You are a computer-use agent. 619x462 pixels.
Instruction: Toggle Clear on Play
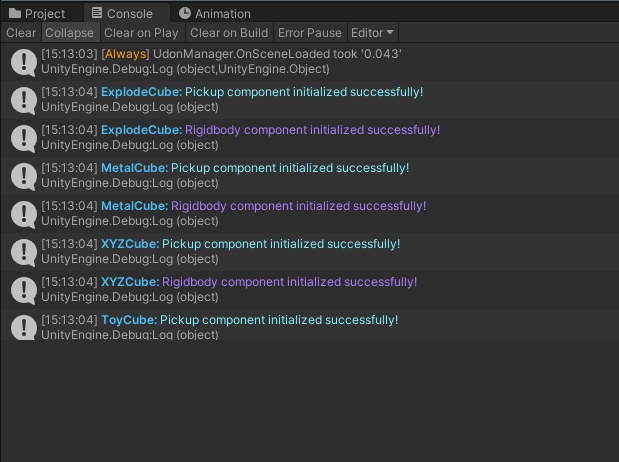(141, 33)
